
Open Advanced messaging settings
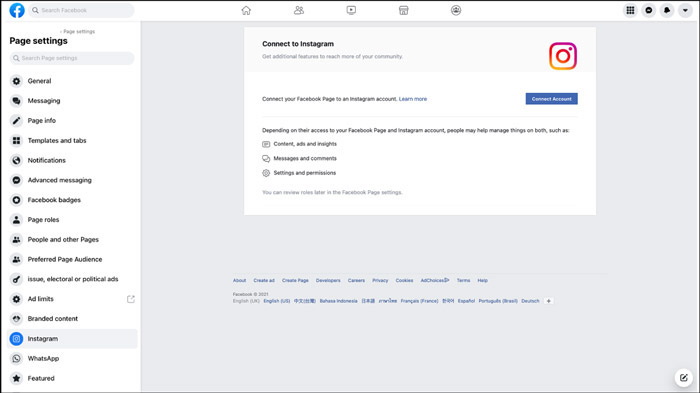click(72, 180)
